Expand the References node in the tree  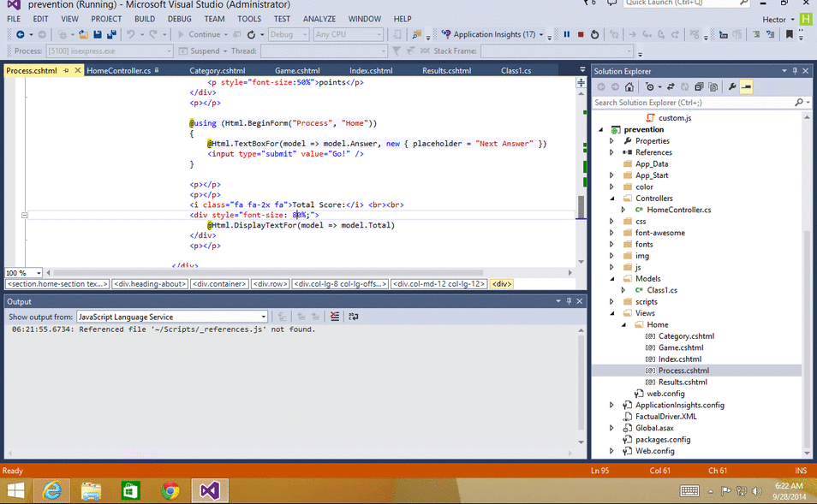[611, 152]
